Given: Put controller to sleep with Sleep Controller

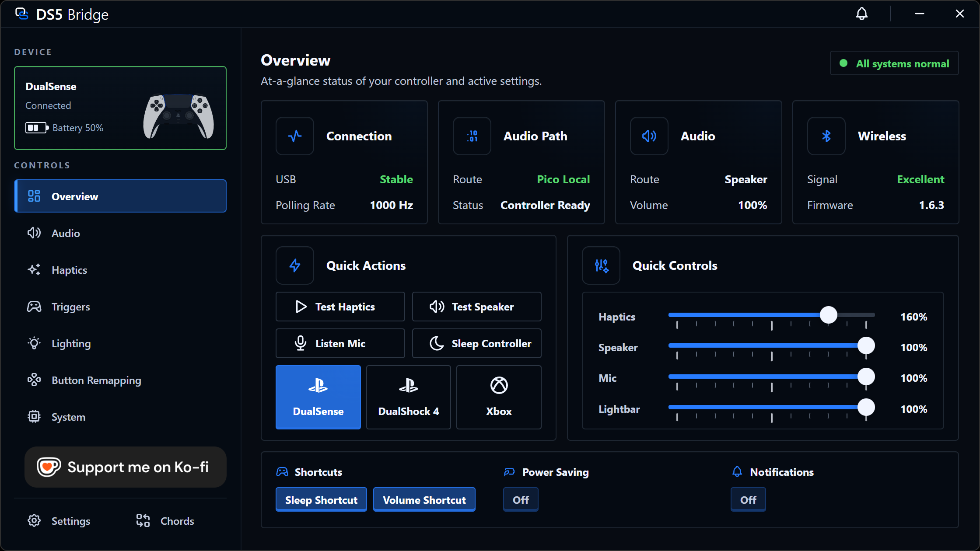Looking at the screenshot, I should (477, 343).
